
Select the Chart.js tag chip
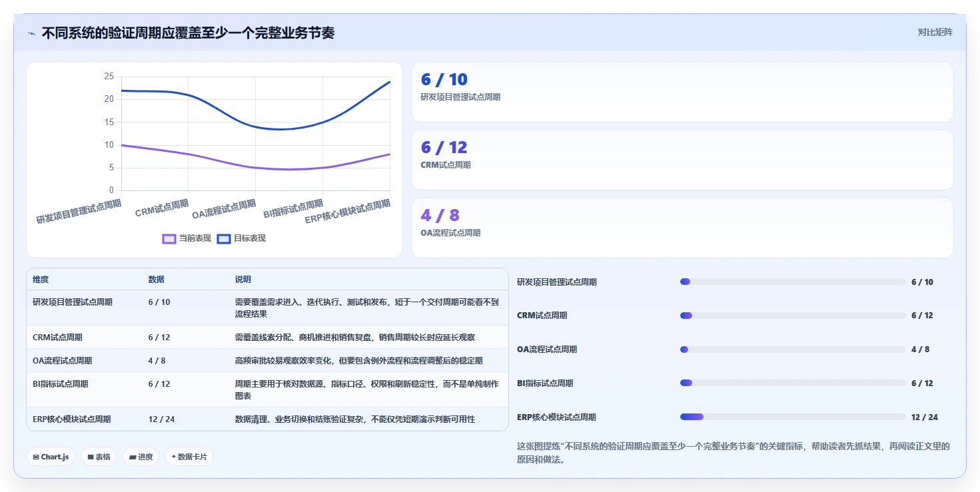[51, 457]
